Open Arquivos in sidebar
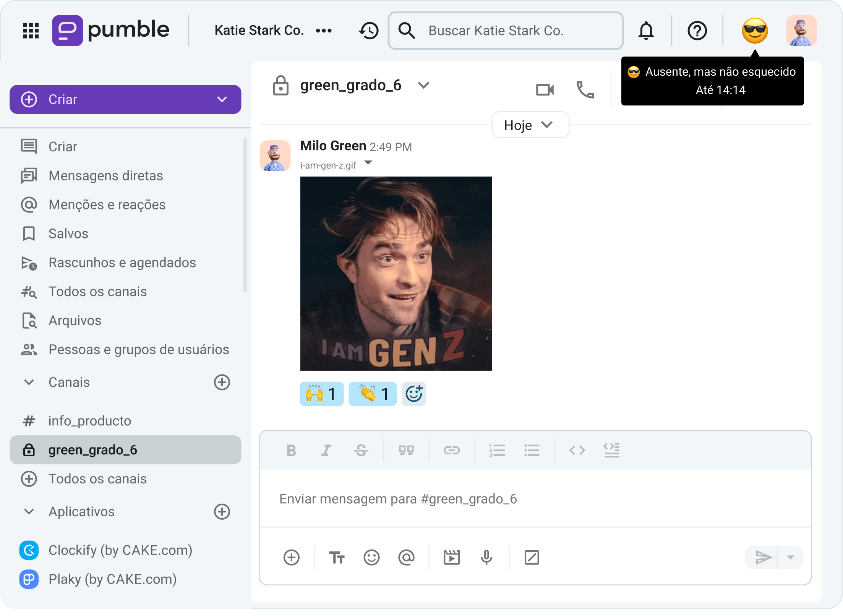The image size is (843, 616). [125, 321]
